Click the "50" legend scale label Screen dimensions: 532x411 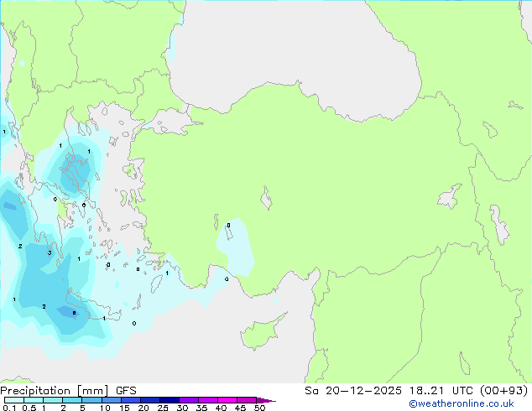[259, 408]
